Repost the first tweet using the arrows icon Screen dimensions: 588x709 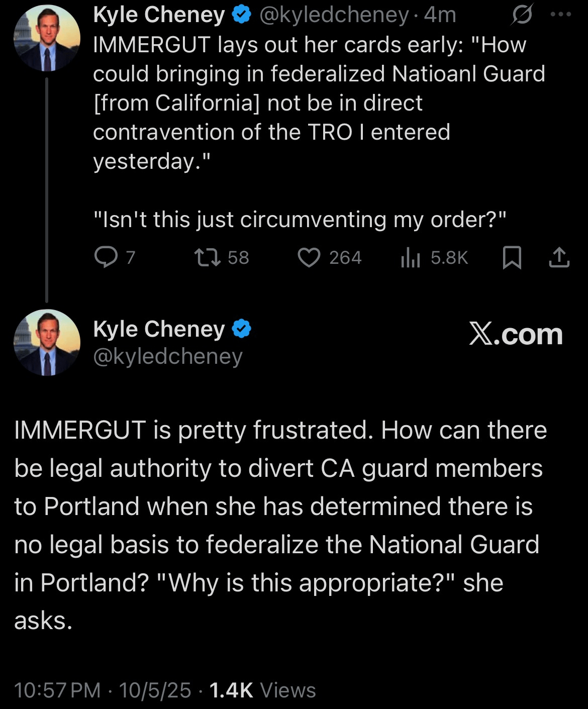click(x=207, y=258)
